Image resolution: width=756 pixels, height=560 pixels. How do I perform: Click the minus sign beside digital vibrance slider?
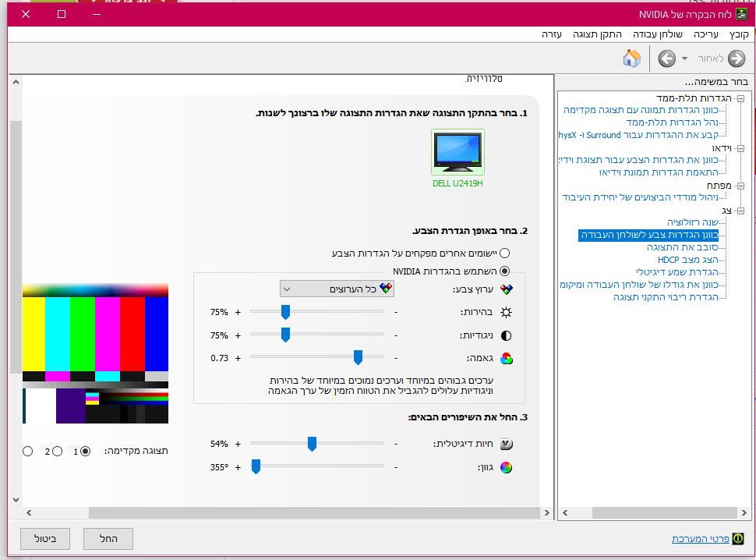[396, 444]
